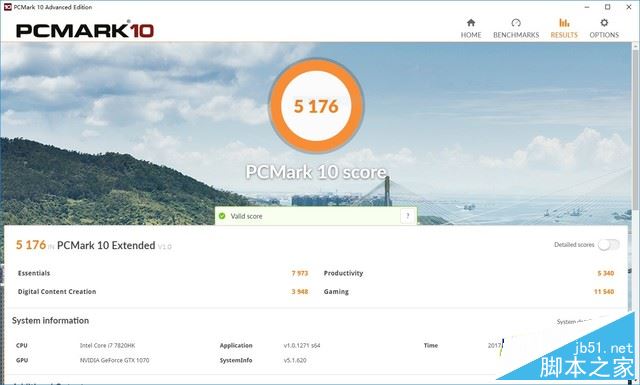Minimize the PCMark 10 window
Screen dimensions: 640x385
pos(587,7)
